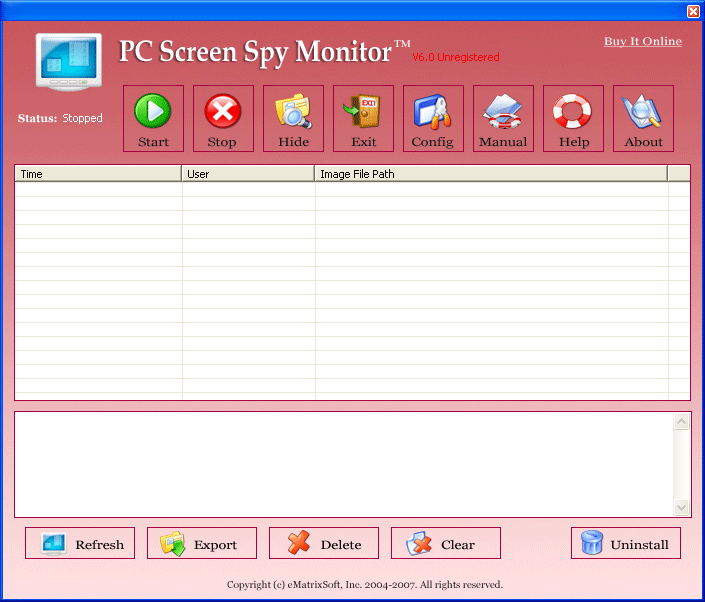Click the PC Screen Spy Monitor title text
Screen dimensions: 705x602
tap(264, 53)
